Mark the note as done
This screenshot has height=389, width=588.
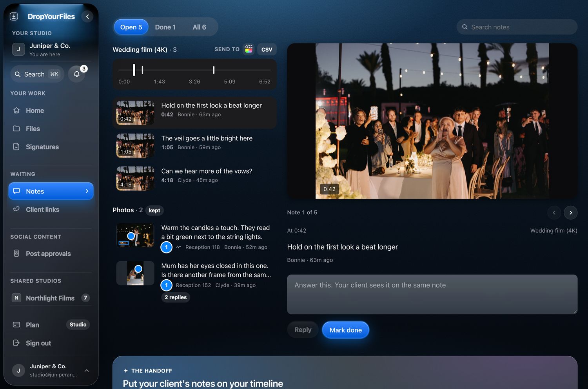(346, 330)
